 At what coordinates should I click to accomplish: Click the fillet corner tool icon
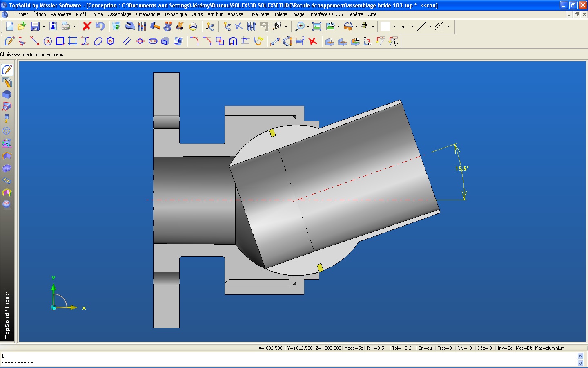coord(194,41)
